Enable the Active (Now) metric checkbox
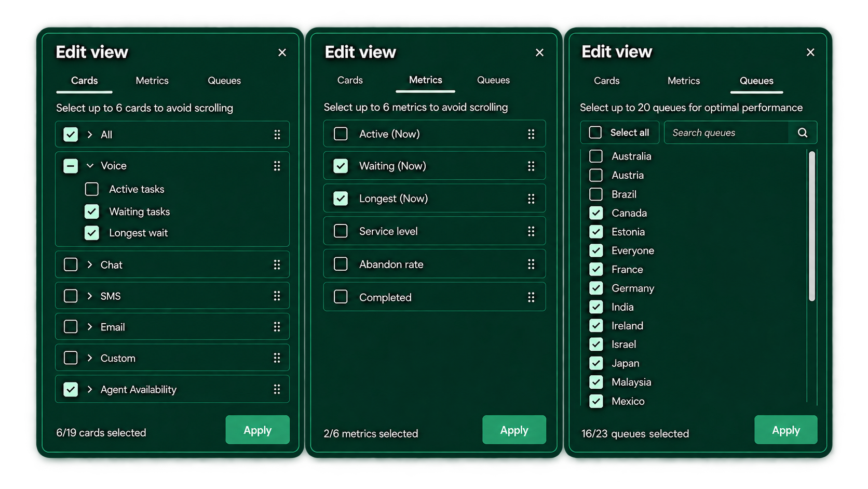 coord(341,134)
